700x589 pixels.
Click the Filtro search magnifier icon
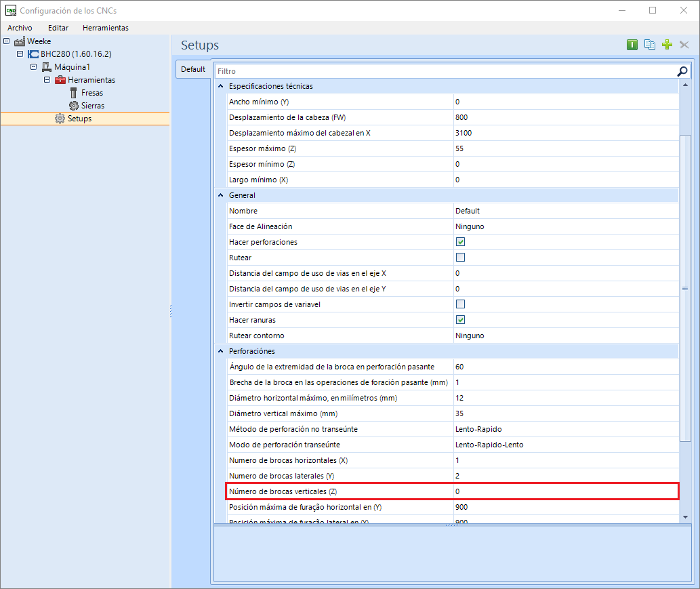[x=682, y=71]
